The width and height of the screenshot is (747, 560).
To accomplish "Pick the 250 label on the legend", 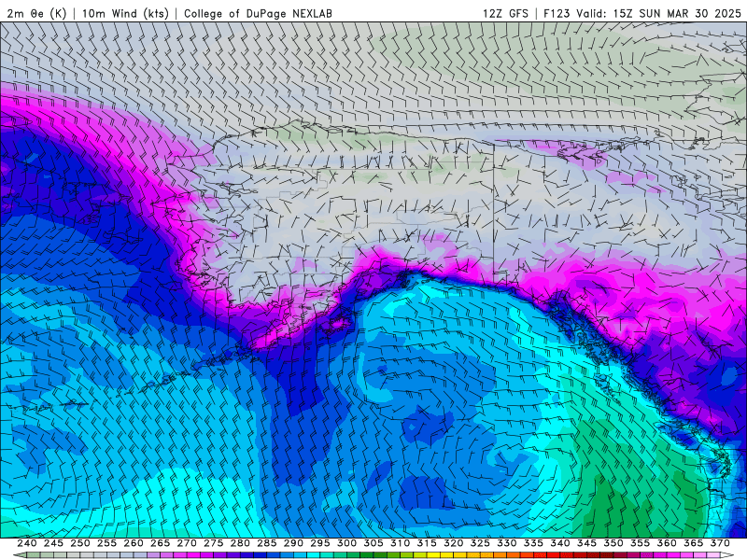I will [x=80, y=543].
